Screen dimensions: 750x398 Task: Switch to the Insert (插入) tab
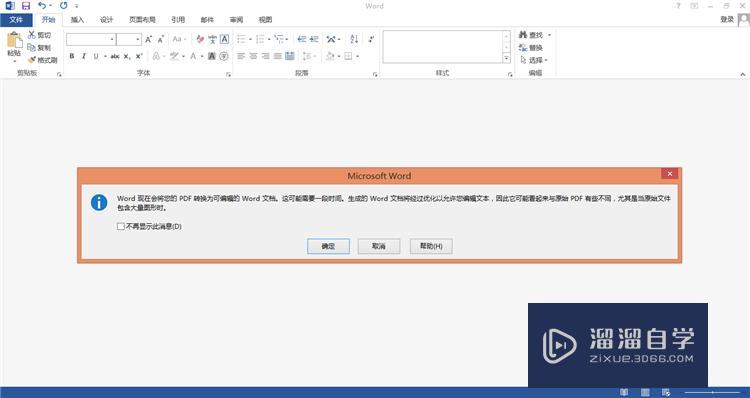pos(77,20)
